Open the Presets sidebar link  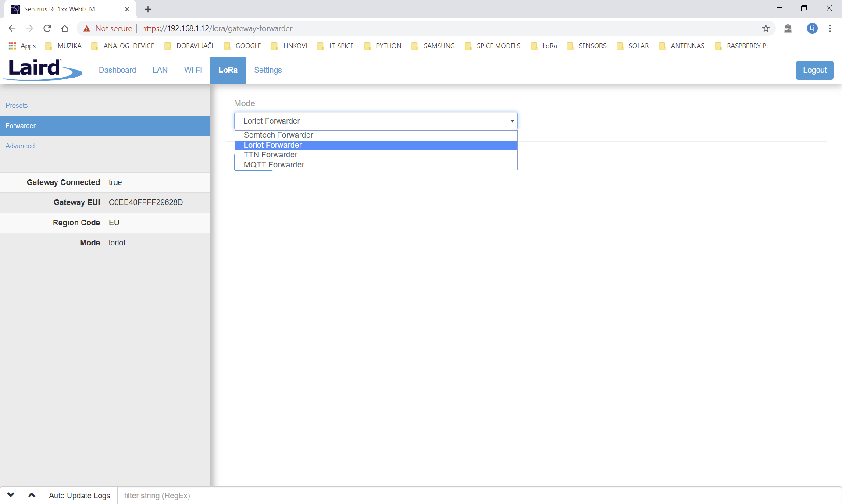point(17,106)
